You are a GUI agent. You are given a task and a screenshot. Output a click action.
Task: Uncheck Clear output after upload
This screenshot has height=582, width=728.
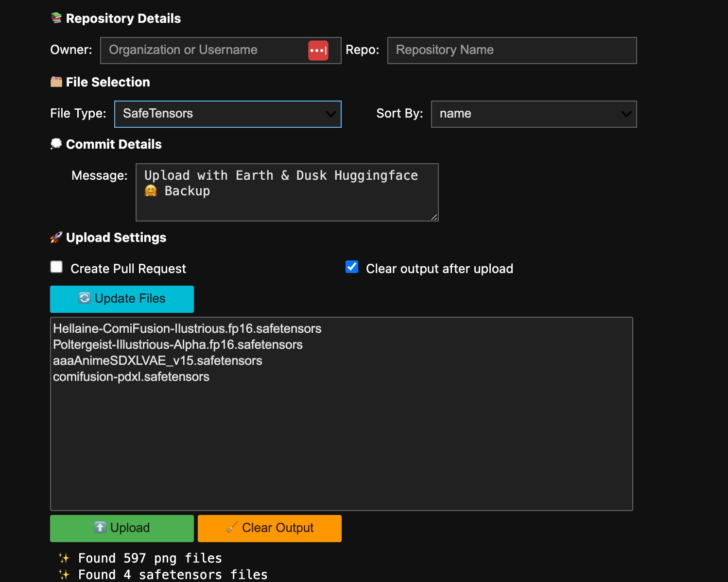(x=352, y=267)
